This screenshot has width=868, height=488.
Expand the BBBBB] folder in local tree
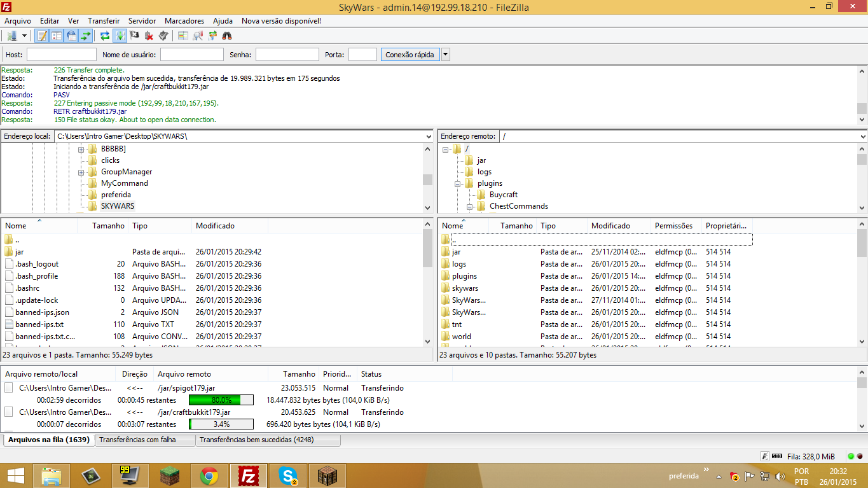pyautogui.click(x=81, y=150)
